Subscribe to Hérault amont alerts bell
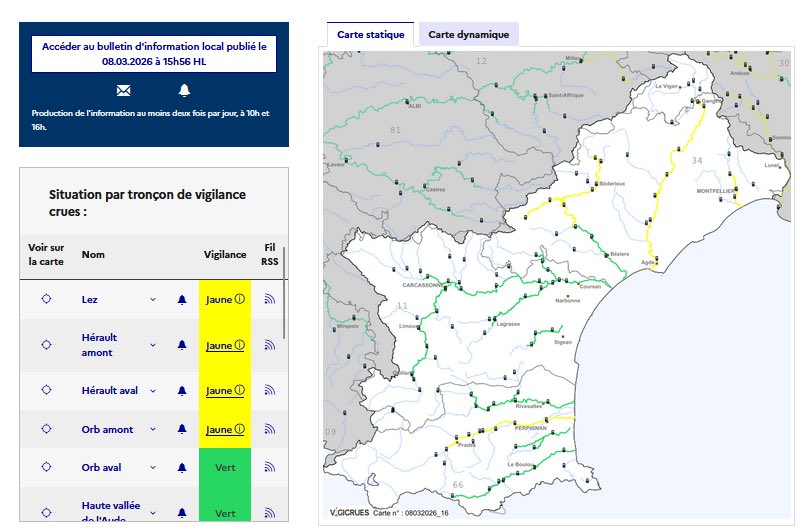Viewport: 812px width, 531px height. tap(182, 345)
